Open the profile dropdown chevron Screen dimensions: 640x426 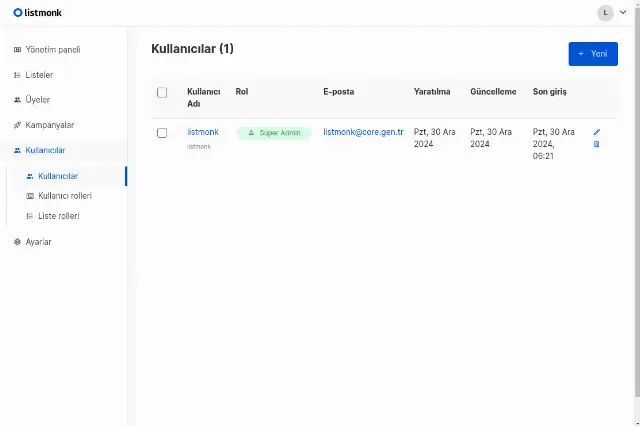(623, 12)
